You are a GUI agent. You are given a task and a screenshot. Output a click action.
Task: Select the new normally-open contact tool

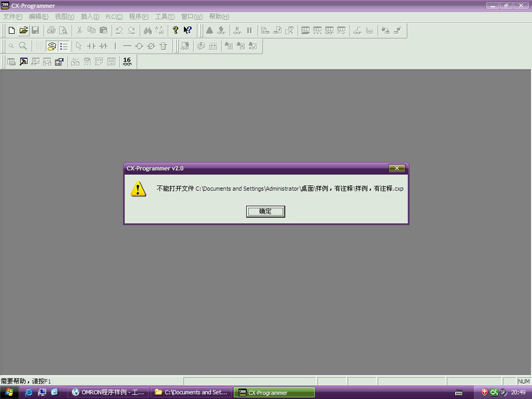click(x=91, y=46)
